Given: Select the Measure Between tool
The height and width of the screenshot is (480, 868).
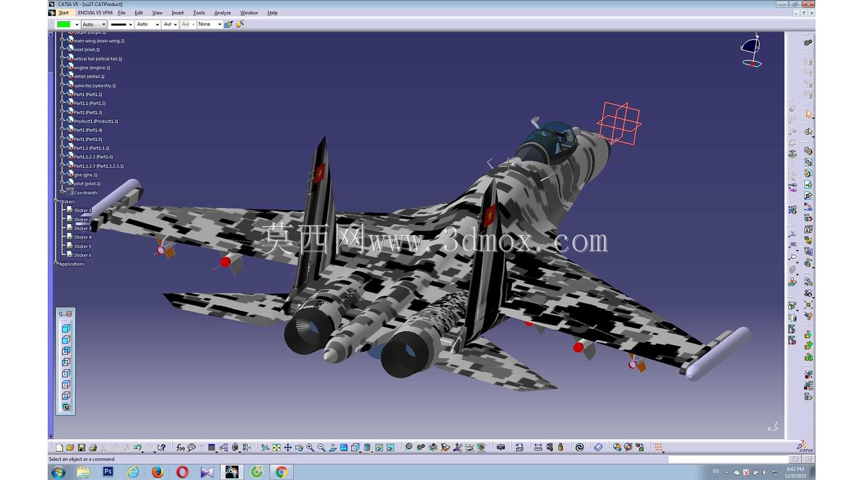Looking at the screenshot, I should pos(538,447).
